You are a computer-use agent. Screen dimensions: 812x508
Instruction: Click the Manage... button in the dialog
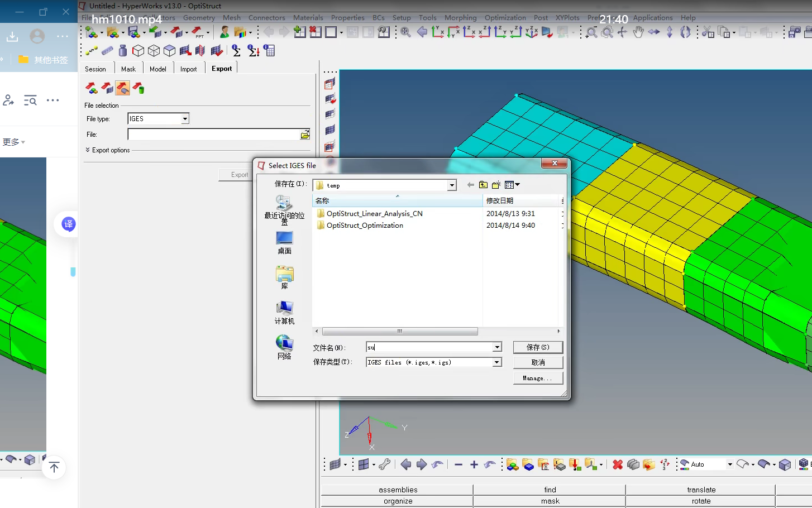[x=537, y=377]
